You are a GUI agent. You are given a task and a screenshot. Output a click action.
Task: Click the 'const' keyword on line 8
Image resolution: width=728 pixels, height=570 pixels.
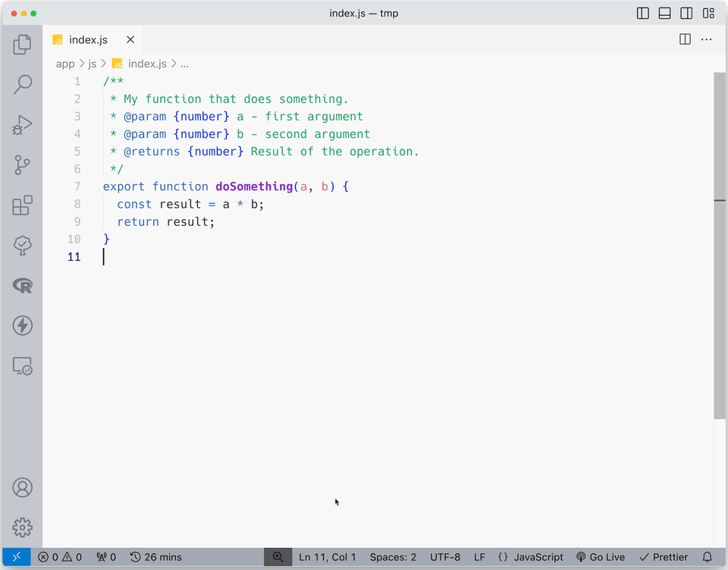(x=134, y=204)
